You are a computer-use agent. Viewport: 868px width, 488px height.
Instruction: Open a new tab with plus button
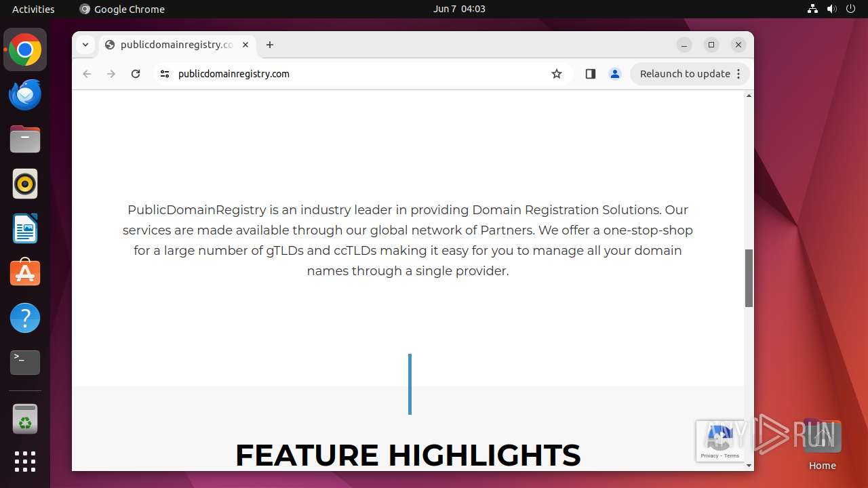tap(270, 45)
